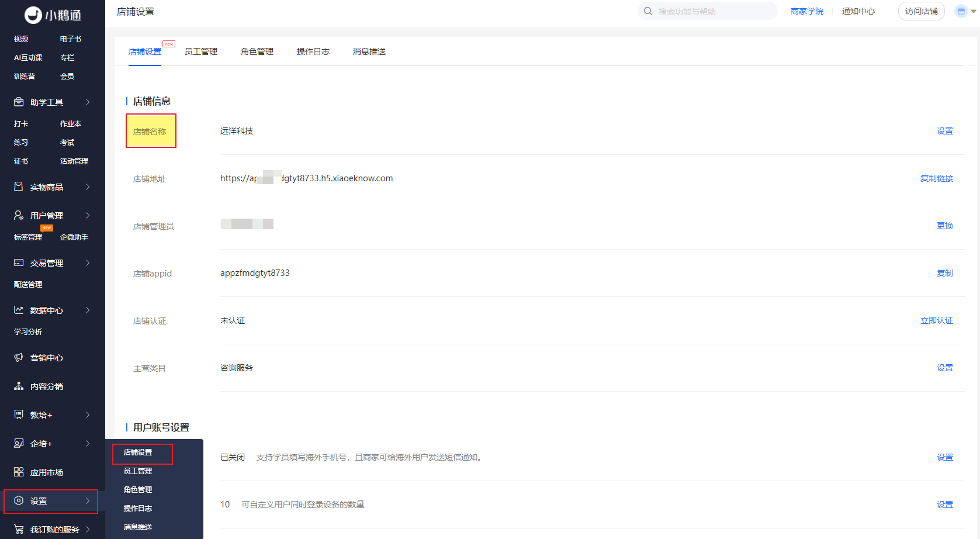The width and height of the screenshot is (980, 539).
Task: Select 操作日志 in the flyout submenu
Action: point(138,508)
